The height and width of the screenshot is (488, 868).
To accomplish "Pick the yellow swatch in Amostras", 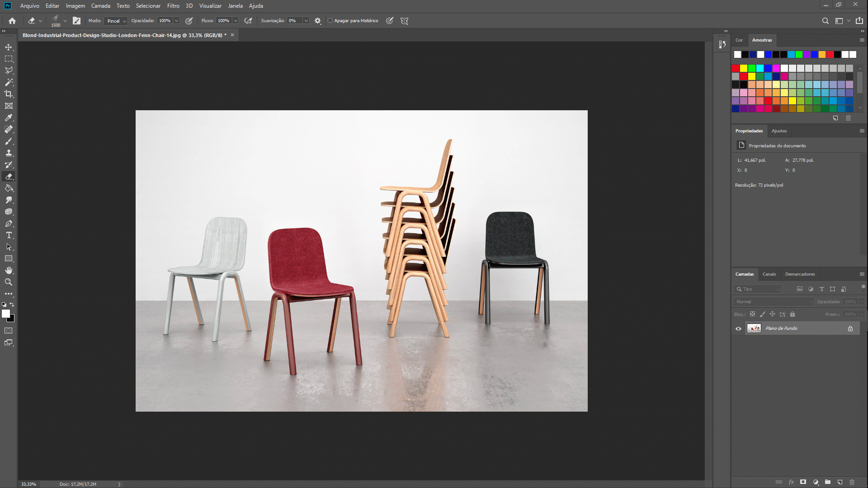I will coord(744,68).
